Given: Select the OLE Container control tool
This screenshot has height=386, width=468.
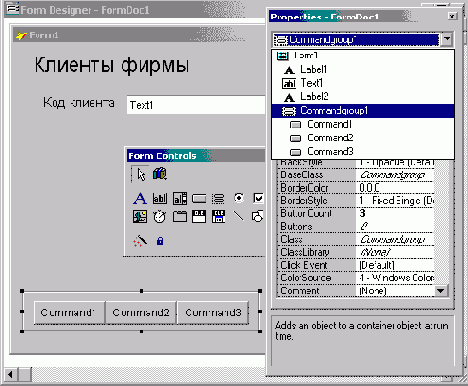Looking at the screenshot, I should [x=199, y=217].
